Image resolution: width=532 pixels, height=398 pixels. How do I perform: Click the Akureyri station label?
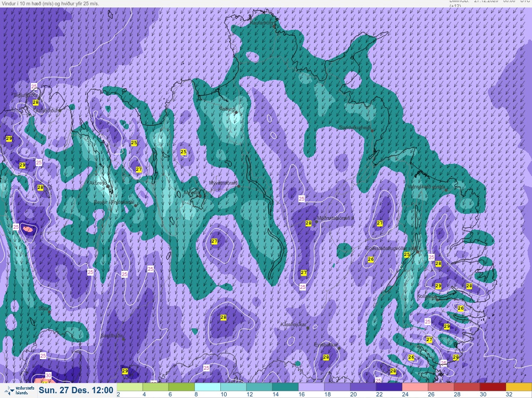click(97, 183)
